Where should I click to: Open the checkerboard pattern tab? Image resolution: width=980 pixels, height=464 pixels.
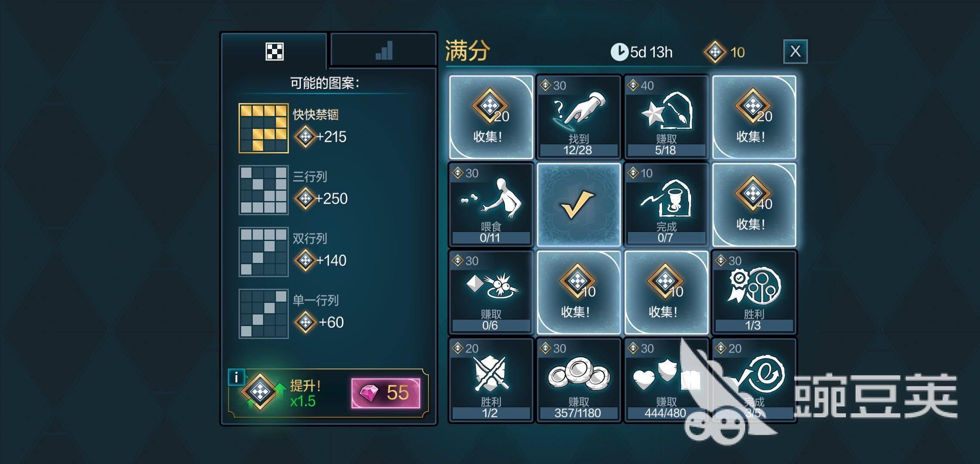274,51
